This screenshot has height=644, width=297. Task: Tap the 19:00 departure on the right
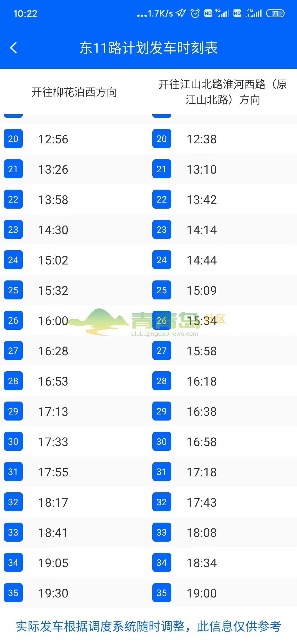[202, 593]
